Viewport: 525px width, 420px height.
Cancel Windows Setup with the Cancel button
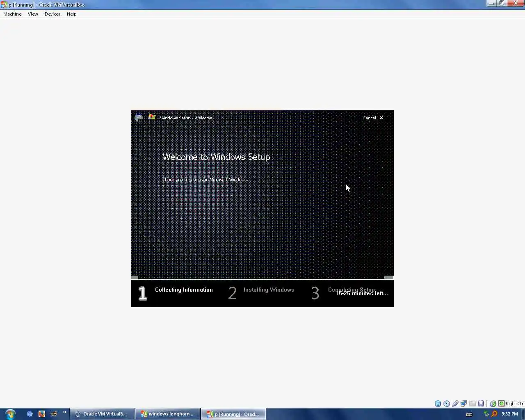369,118
